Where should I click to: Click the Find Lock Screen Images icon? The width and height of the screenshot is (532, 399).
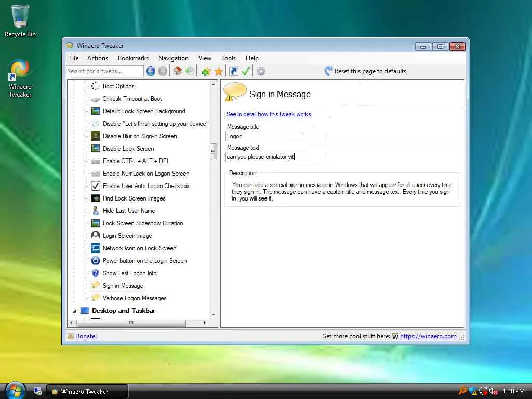point(96,198)
